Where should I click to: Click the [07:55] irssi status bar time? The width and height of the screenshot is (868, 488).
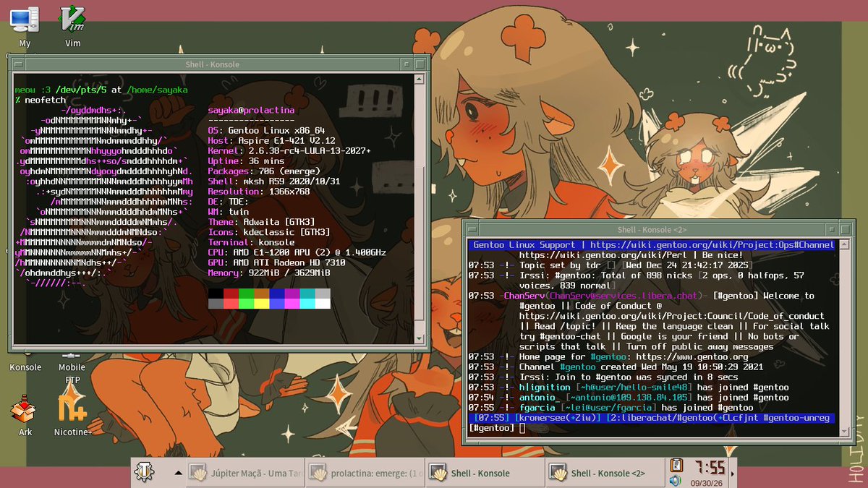[x=491, y=419]
